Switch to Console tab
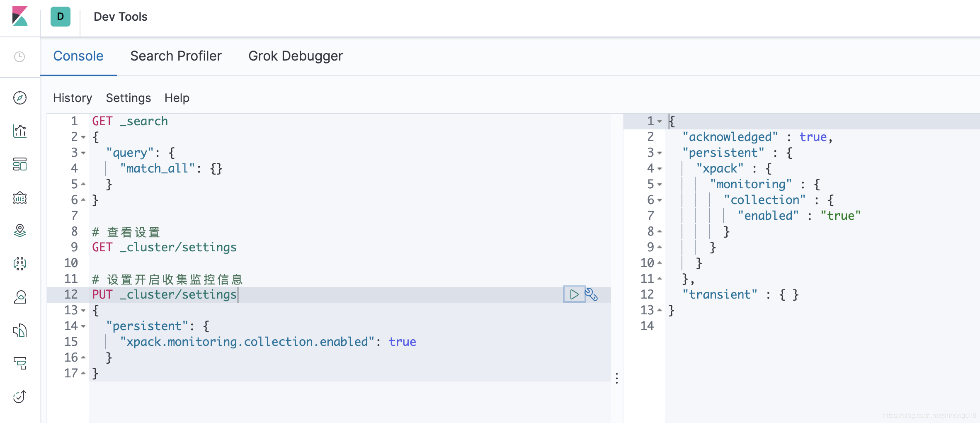This screenshot has width=980, height=423. point(78,56)
